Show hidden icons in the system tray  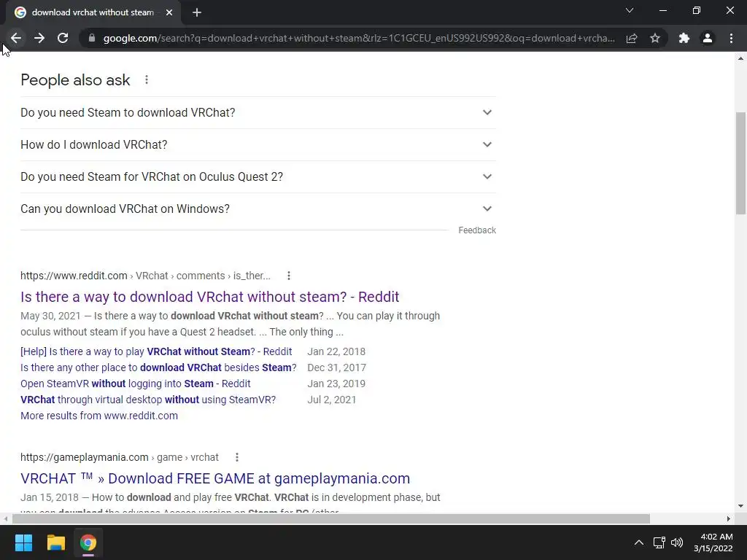coord(639,542)
